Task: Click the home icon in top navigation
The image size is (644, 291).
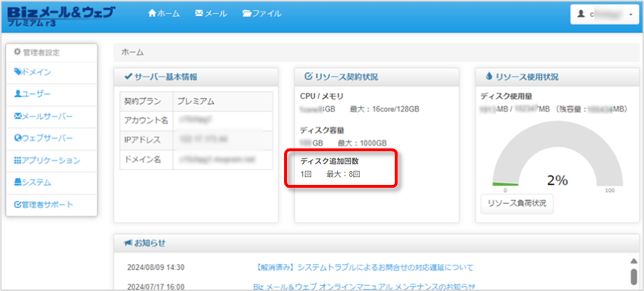Action: tap(152, 14)
